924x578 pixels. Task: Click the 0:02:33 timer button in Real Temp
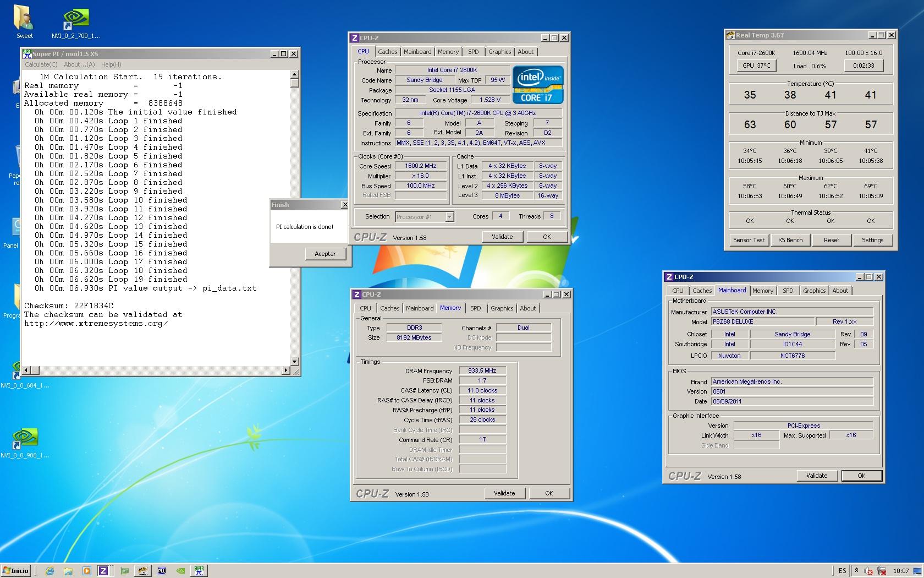[864, 66]
